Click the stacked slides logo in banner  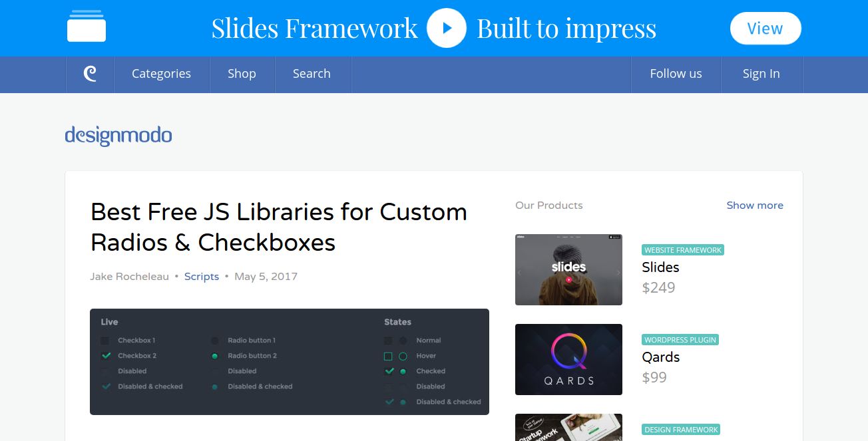(87, 26)
